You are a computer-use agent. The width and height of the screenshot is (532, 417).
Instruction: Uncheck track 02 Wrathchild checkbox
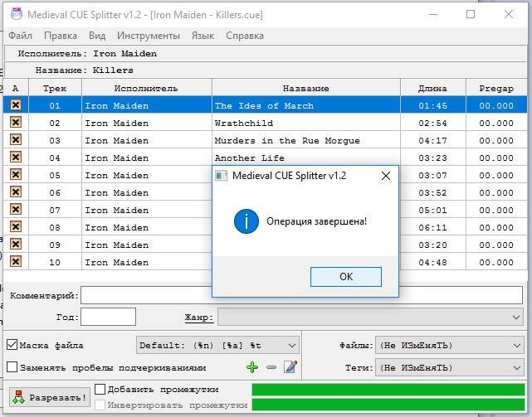click(16, 122)
